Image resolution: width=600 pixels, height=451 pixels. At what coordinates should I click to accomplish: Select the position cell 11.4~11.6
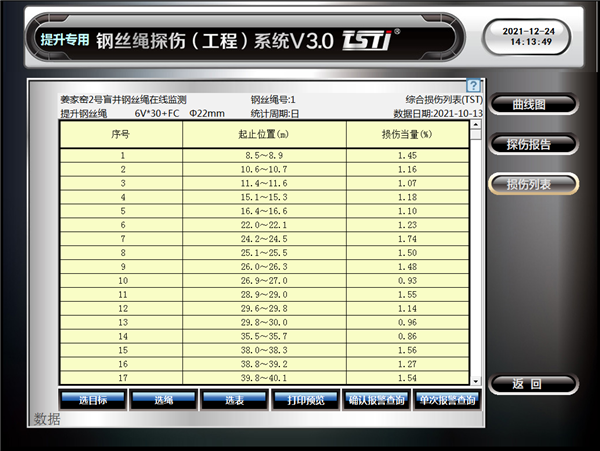pyautogui.click(x=264, y=183)
